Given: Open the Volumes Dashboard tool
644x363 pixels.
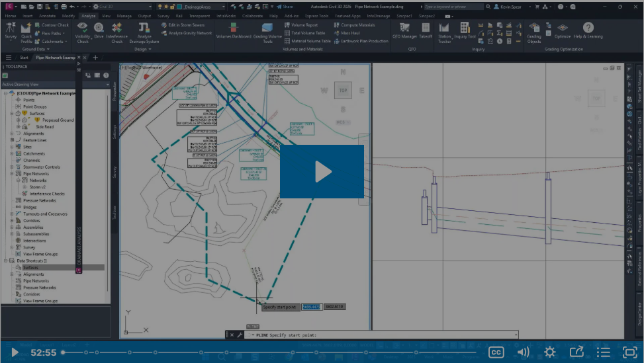Looking at the screenshot, I should coord(233,31).
